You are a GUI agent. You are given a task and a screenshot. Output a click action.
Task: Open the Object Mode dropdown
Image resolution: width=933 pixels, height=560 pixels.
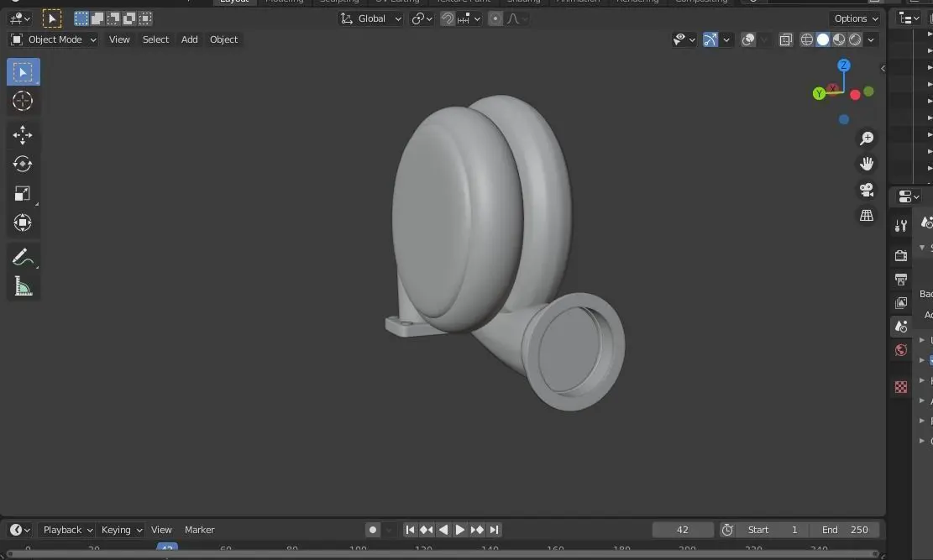tap(54, 39)
